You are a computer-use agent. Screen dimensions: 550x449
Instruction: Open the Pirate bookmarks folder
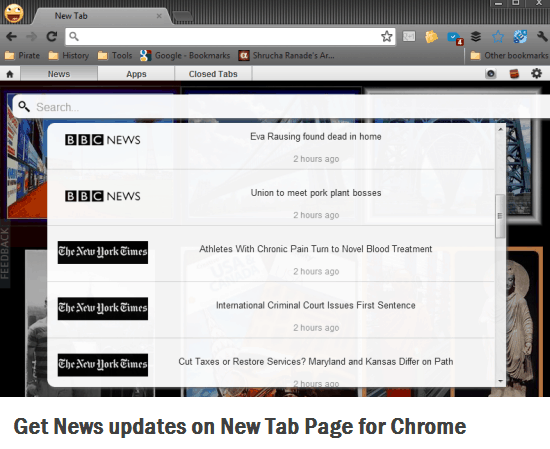22,55
